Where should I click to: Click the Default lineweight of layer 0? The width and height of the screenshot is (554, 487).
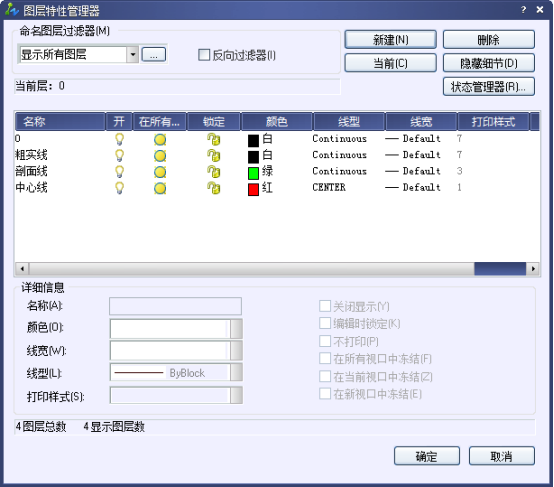[x=413, y=139]
